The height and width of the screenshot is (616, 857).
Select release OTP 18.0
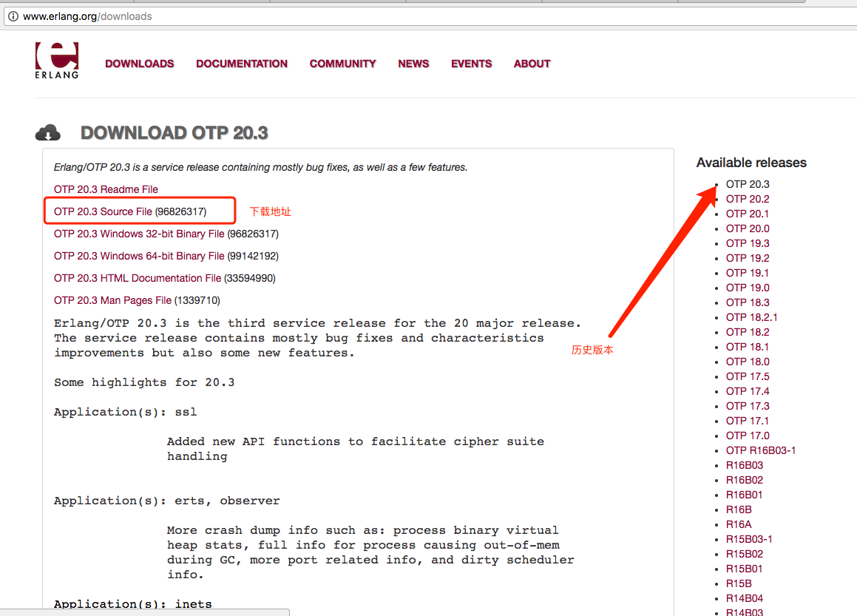click(x=747, y=362)
